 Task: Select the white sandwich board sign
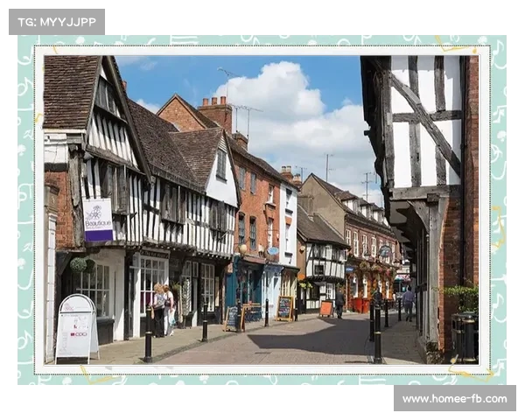75,329
